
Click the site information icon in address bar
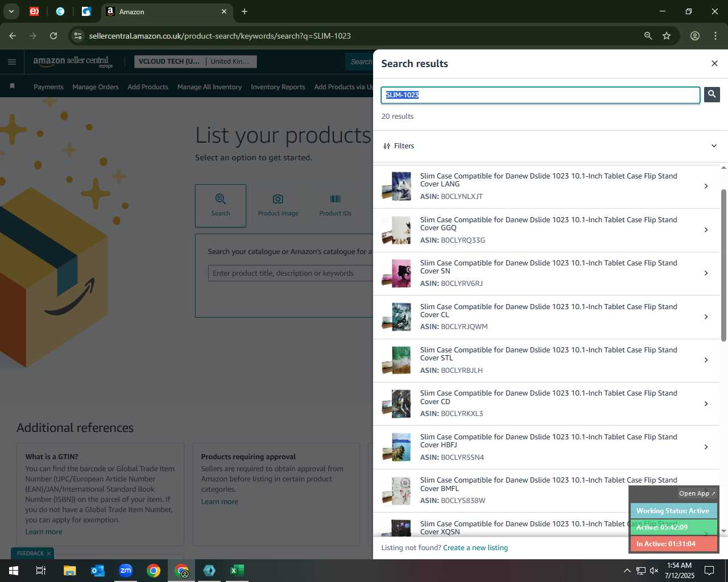point(78,36)
